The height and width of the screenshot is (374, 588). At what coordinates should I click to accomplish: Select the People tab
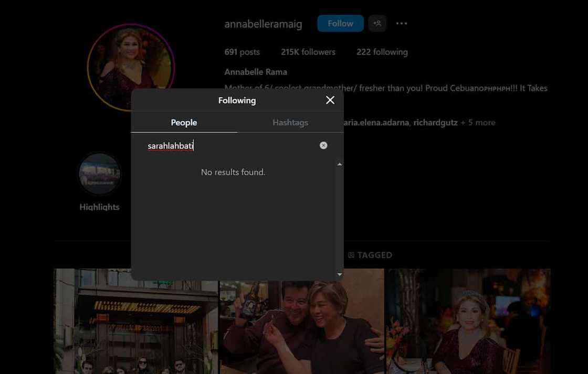pyautogui.click(x=184, y=122)
